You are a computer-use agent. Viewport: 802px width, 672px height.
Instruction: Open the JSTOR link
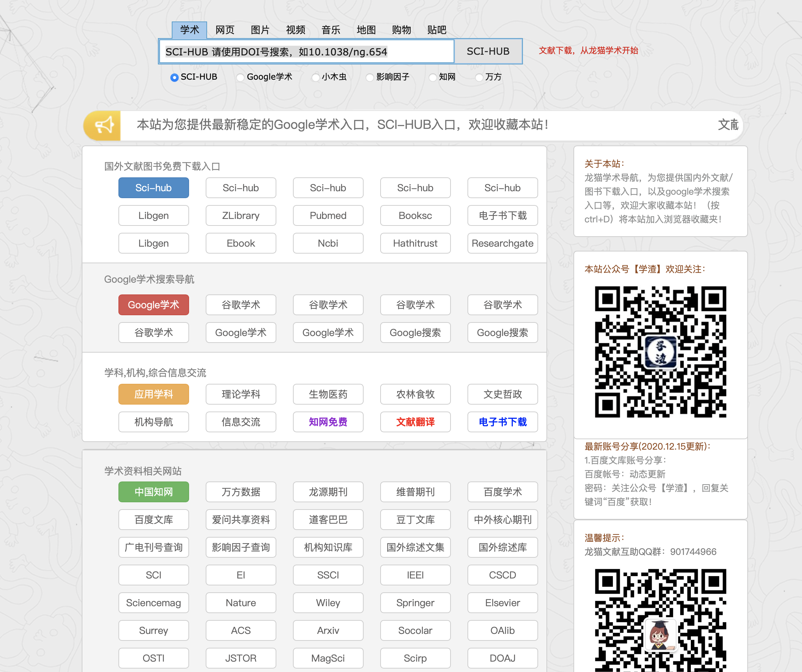click(241, 658)
